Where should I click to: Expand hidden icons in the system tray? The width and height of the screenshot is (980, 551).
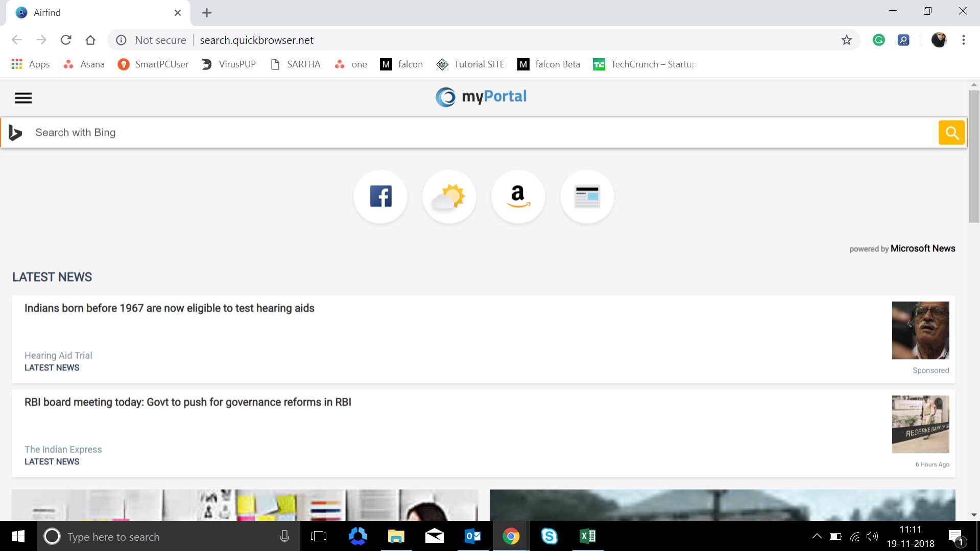click(816, 536)
